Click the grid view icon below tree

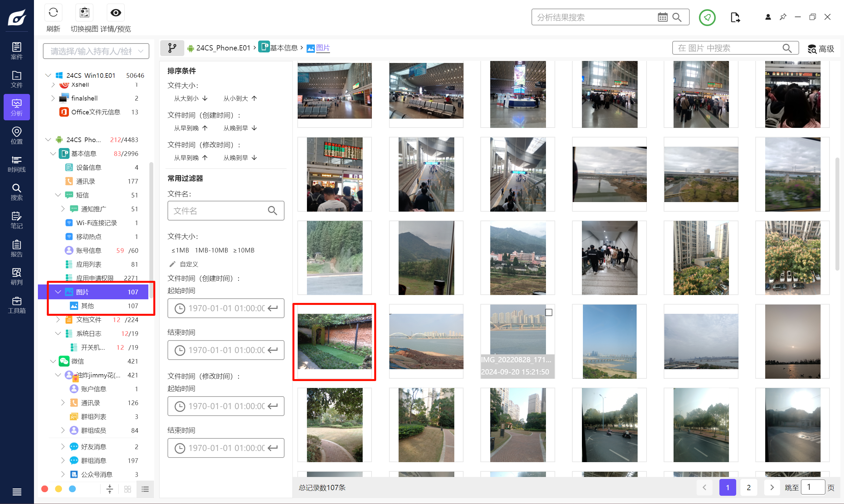[128, 489]
